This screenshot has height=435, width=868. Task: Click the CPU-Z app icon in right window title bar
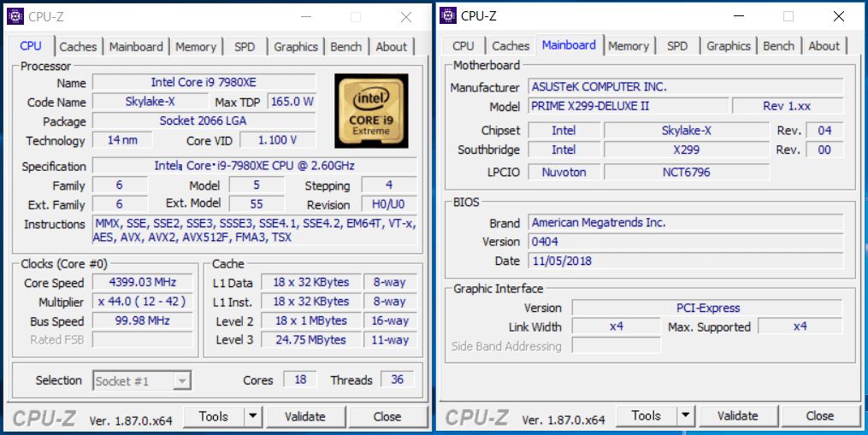(x=448, y=15)
